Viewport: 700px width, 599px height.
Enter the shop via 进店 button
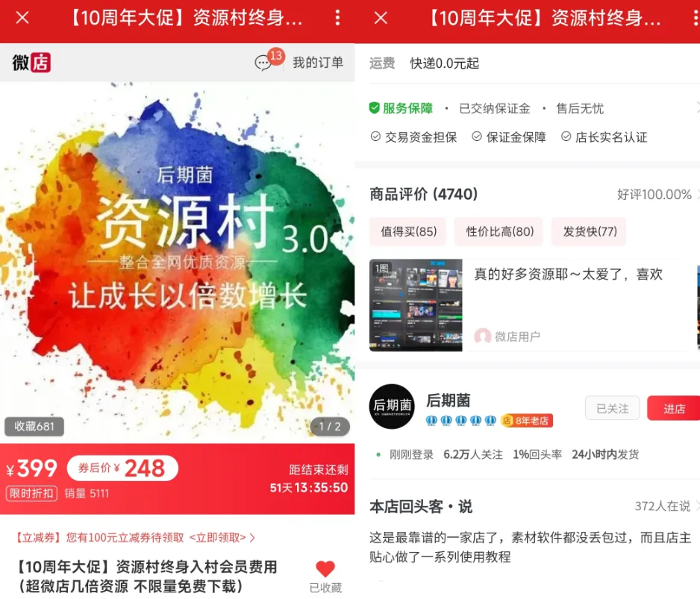coord(674,408)
